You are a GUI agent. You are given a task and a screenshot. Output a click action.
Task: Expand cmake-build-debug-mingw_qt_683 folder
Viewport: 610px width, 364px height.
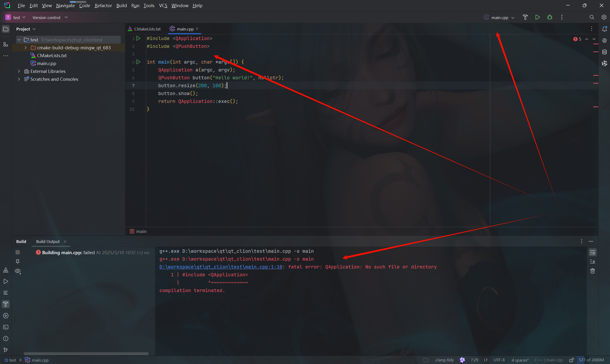(25, 48)
